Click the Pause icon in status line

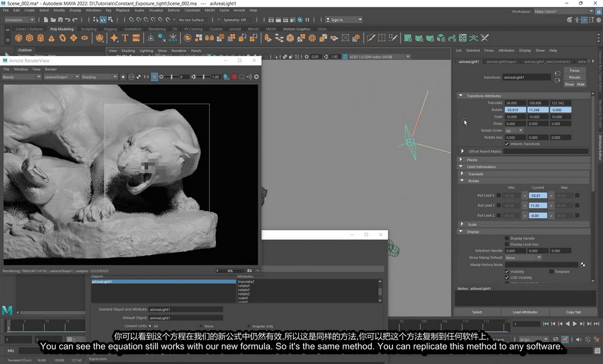point(308,20)
